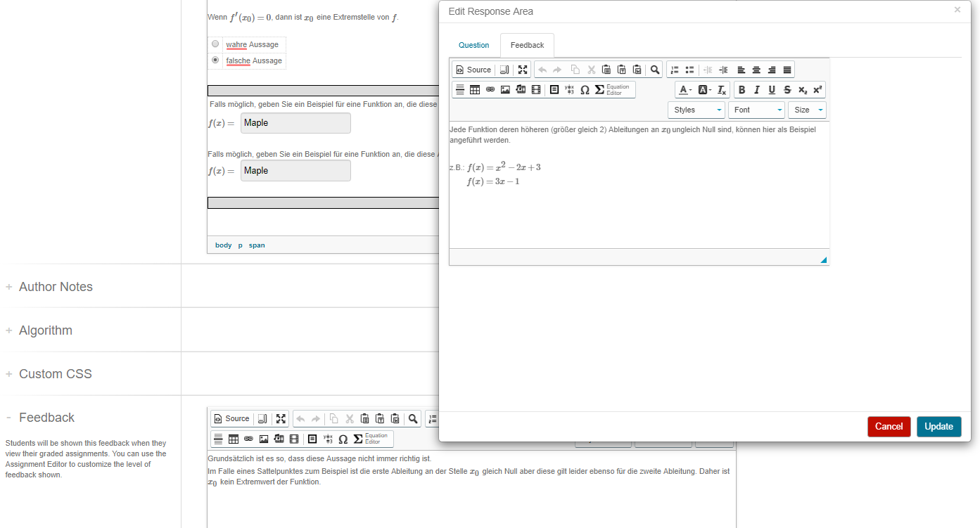980x528 pixels.
Task: Select the "wahre Aussage" radio button
Action: click(x=215, y=44)
